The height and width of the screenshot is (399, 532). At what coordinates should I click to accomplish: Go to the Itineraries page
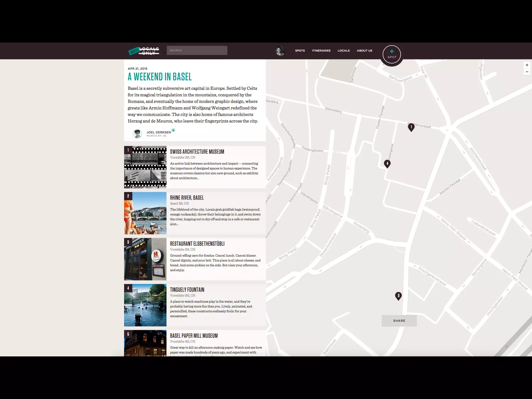pyautogui.click(x=321, y=51)
